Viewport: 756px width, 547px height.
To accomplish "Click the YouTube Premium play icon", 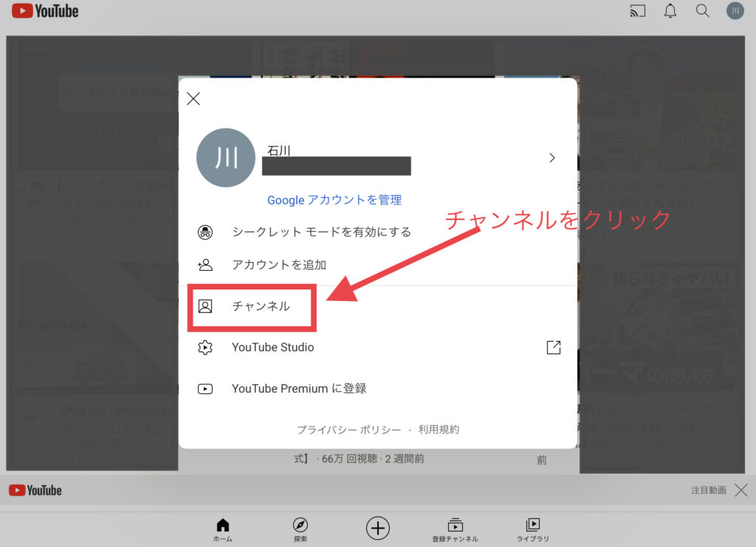I will coord(205,389).
